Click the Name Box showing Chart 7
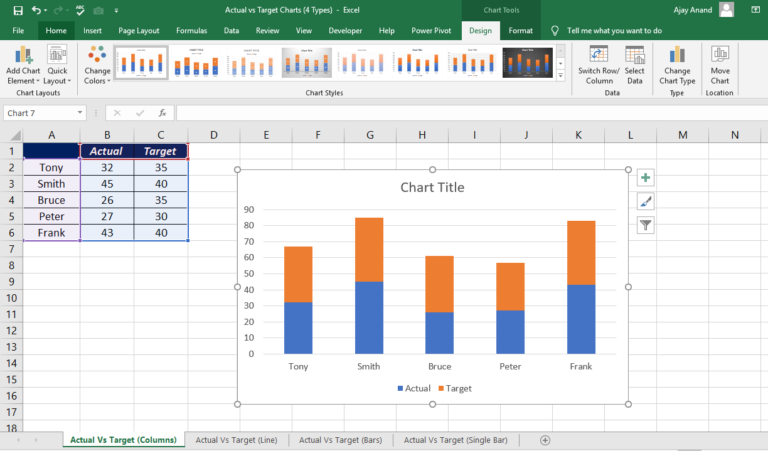The image size is (768, 451). [x=39, y=113]
